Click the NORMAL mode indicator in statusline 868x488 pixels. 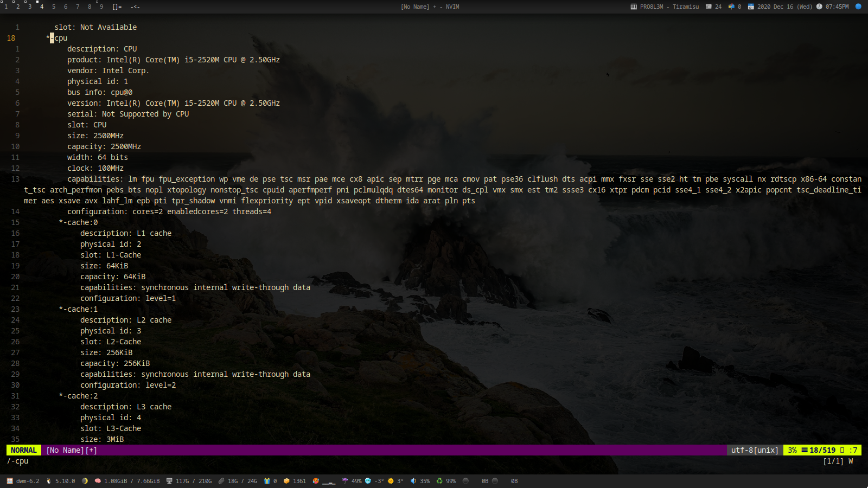click(23, 450)
